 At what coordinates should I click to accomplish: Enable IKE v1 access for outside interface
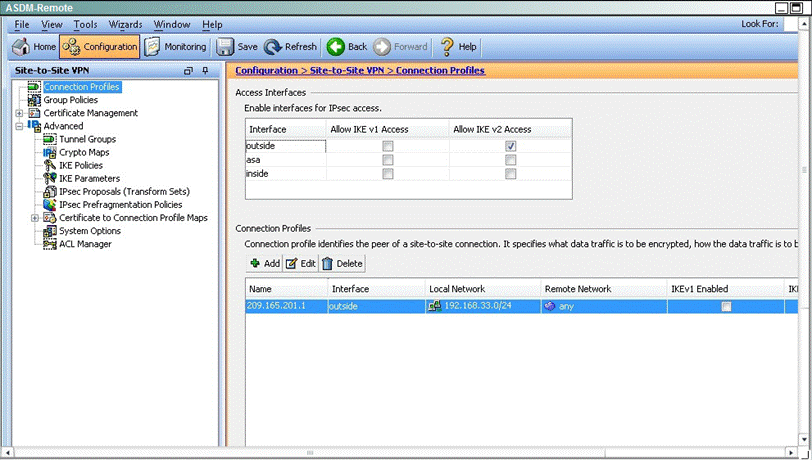pos(388,146)
